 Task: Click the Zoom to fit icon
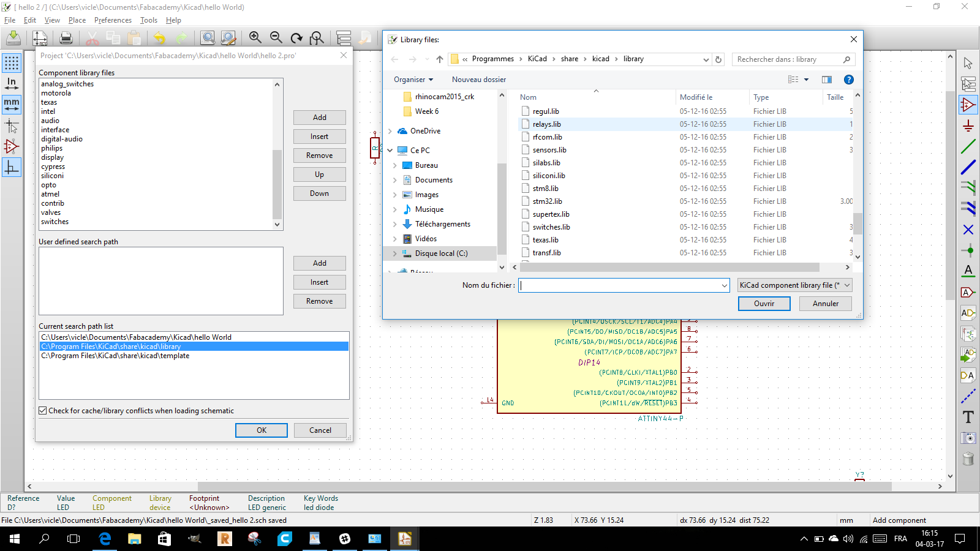click(x=317, y=38)
